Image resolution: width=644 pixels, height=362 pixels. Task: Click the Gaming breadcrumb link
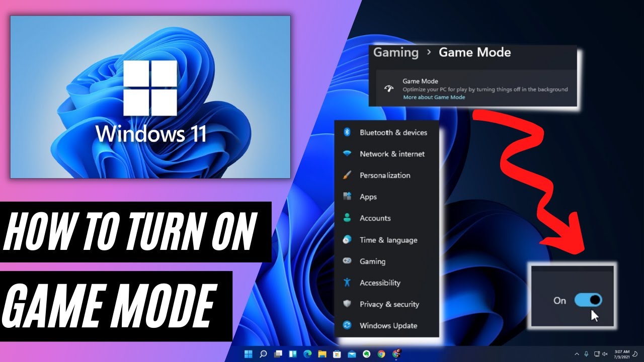point(396,53)
